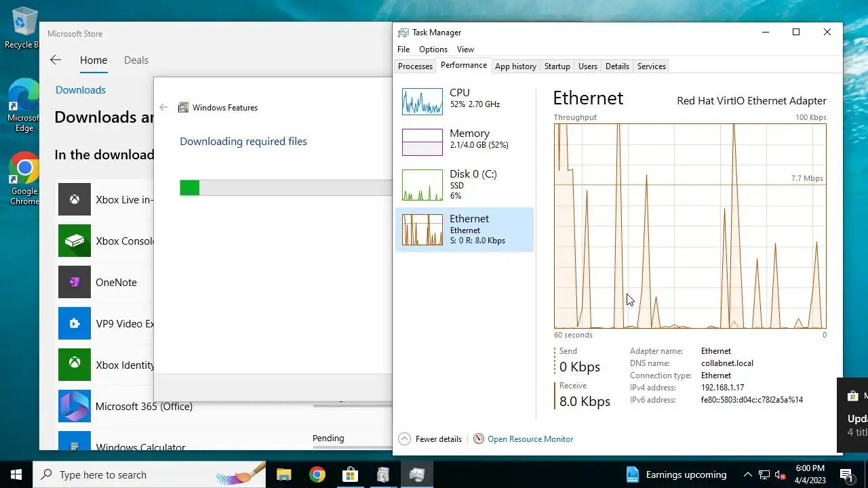The image size is (868, 488).
Task: Click the IPv6 address value
Action: tap(752, 400)
